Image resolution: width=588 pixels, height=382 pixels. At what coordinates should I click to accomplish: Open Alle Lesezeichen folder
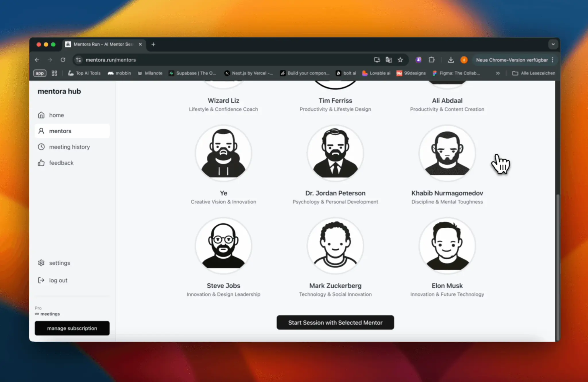click(534, 73)
